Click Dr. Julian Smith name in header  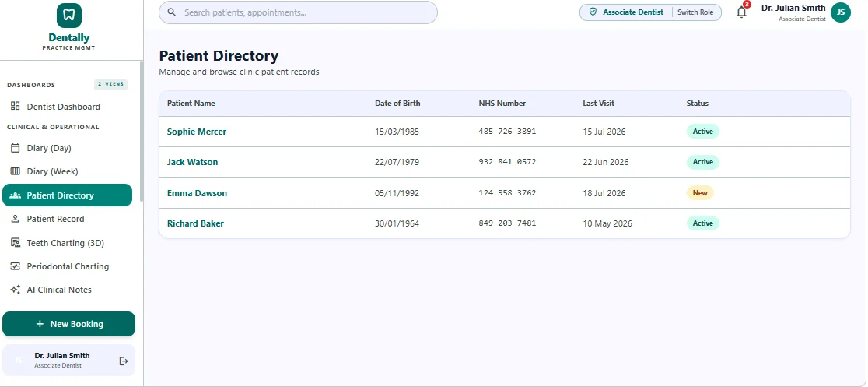pyautogui.click(x=793, y=8)
